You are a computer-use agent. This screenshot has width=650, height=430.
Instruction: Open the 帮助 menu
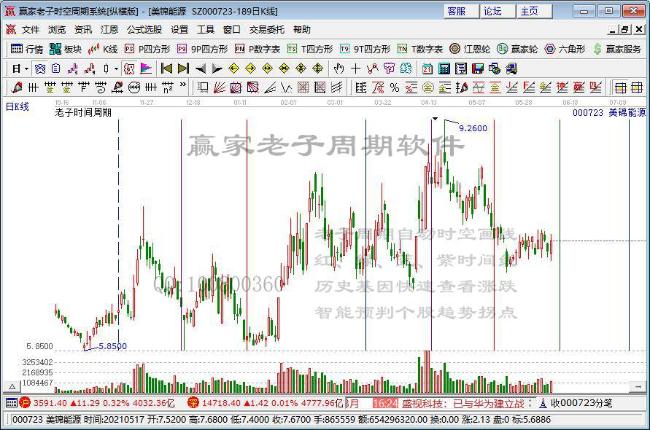(302, 29)
